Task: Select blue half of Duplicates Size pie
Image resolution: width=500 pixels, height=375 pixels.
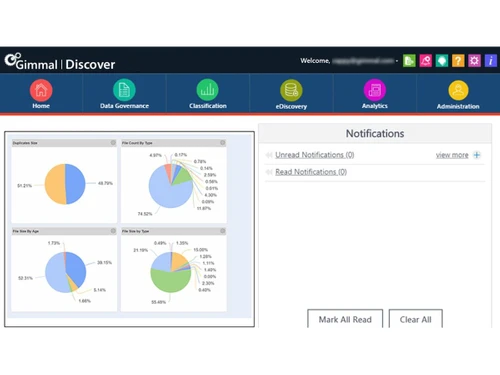Action: (76, 184)
